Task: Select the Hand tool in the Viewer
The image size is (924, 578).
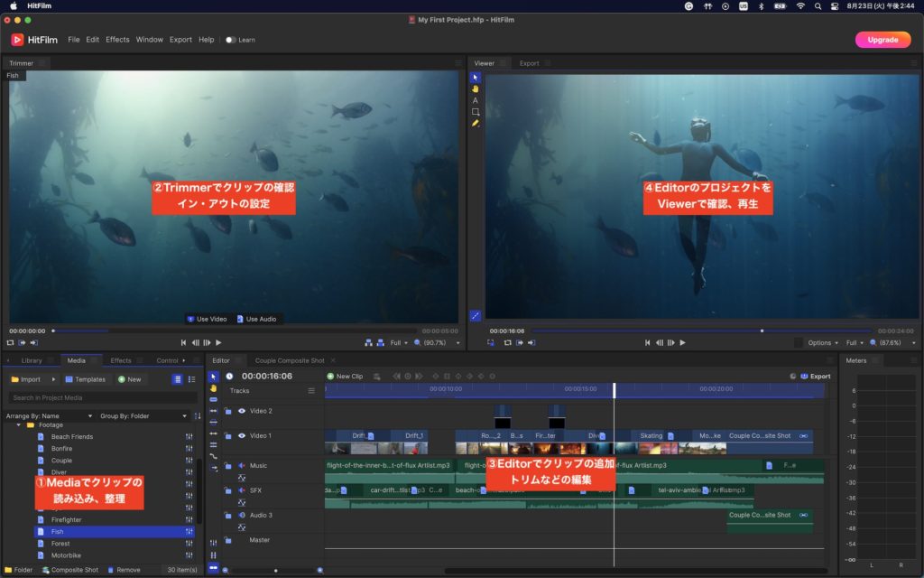Action: (476, 89)
